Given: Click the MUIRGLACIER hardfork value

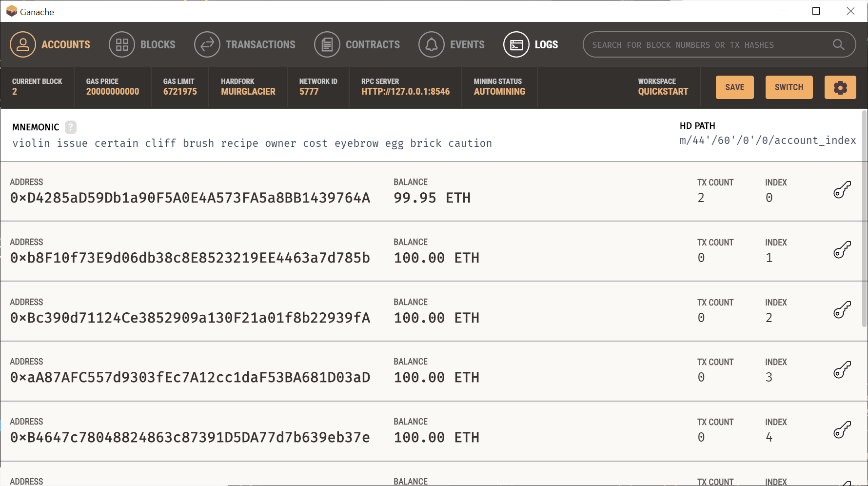Looking at the screenshot, I should click(248, 92).
